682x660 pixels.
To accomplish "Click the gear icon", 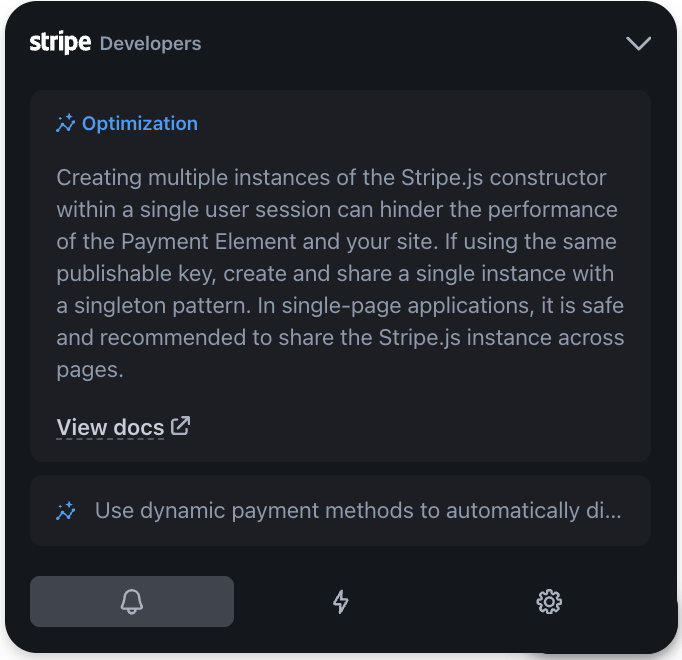I will [x=549, y=601].
